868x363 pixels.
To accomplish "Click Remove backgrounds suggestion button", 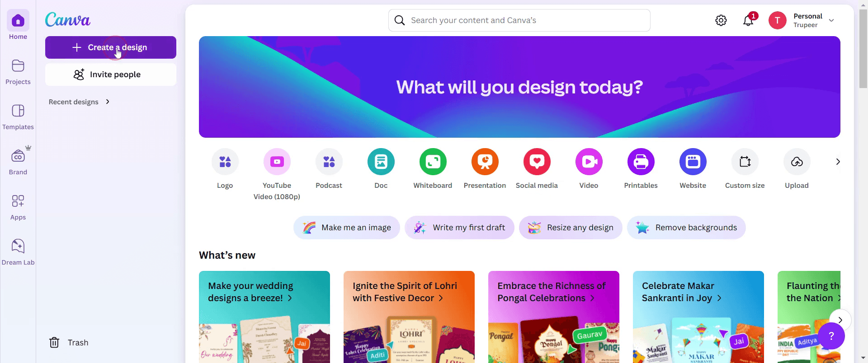I will (x=686, y=228).
